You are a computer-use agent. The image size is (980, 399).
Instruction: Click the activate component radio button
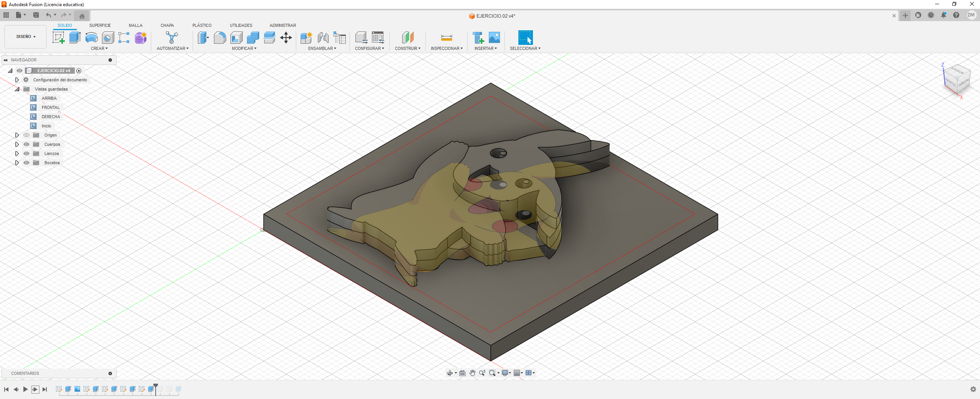(79, 71)
